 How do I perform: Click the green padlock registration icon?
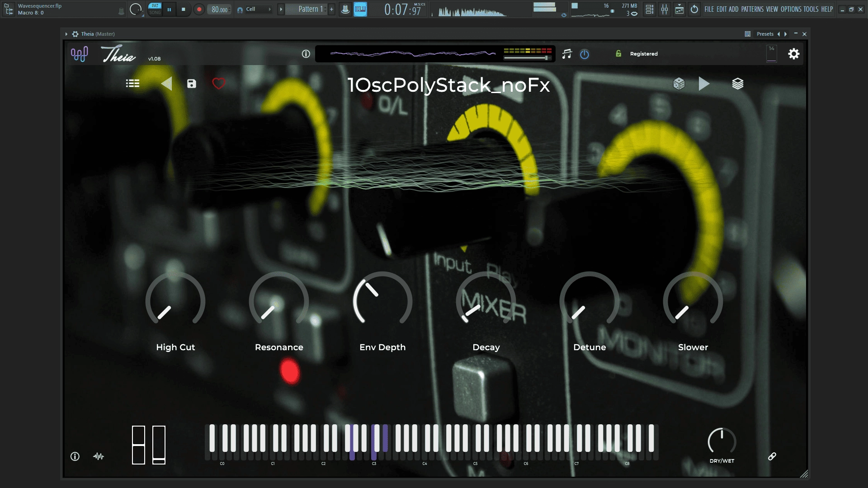tap(618, 54)
